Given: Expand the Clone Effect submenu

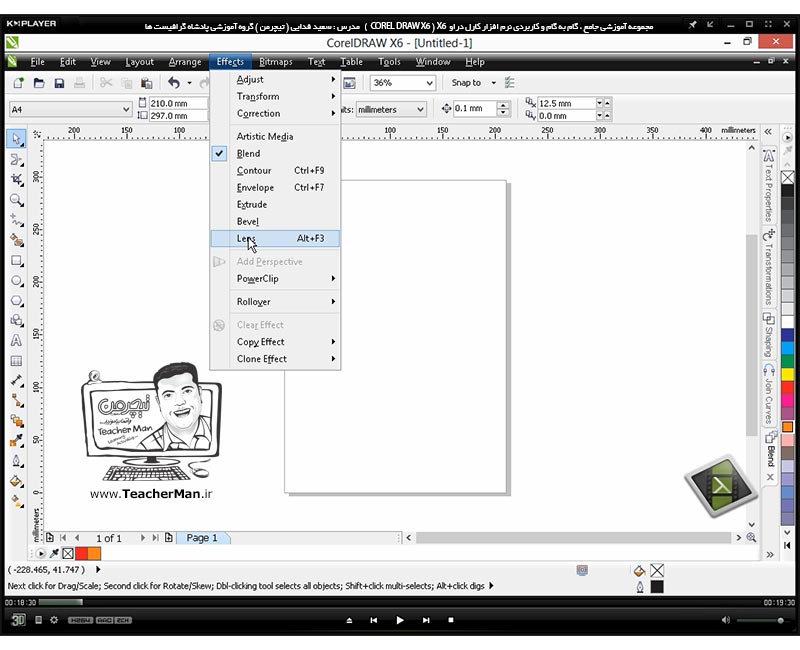Looking at the screenshot, I should tap(275, 359).
